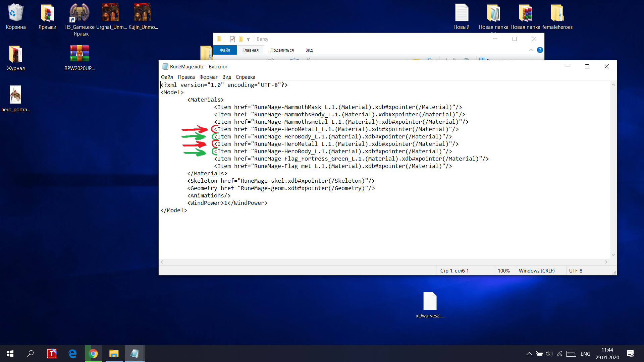Screen dimensions: 644x362
Task: Click the UTF-8 encoding status bar entry
Action: [x=576, y=271]
